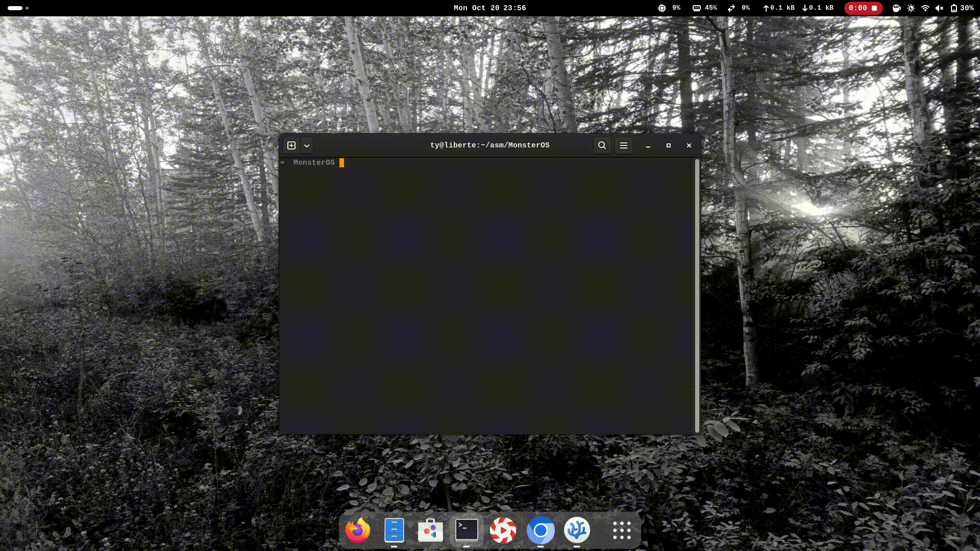Open the Software store app

click(x=430, y=531)
